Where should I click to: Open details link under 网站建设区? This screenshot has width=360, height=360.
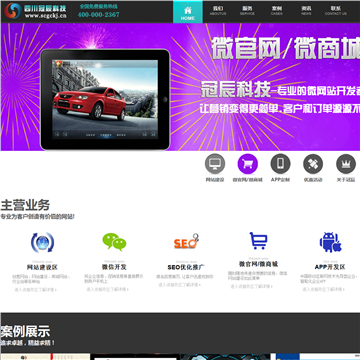[x=35, y=290]
